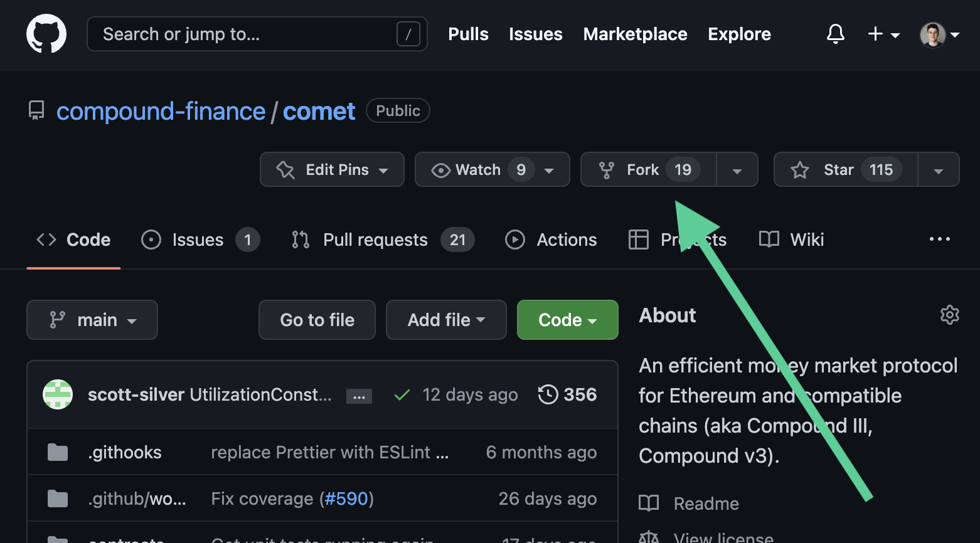The image size is (980, 543).
Task: Open the Readme link in About
Action: (706, 503)
